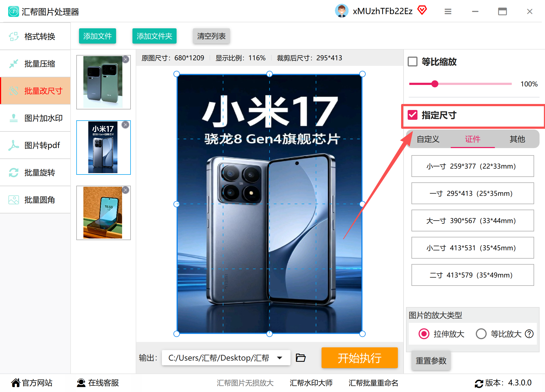Open 在线客服 customer service icon
545x392 pixels.
pos(81,383)
